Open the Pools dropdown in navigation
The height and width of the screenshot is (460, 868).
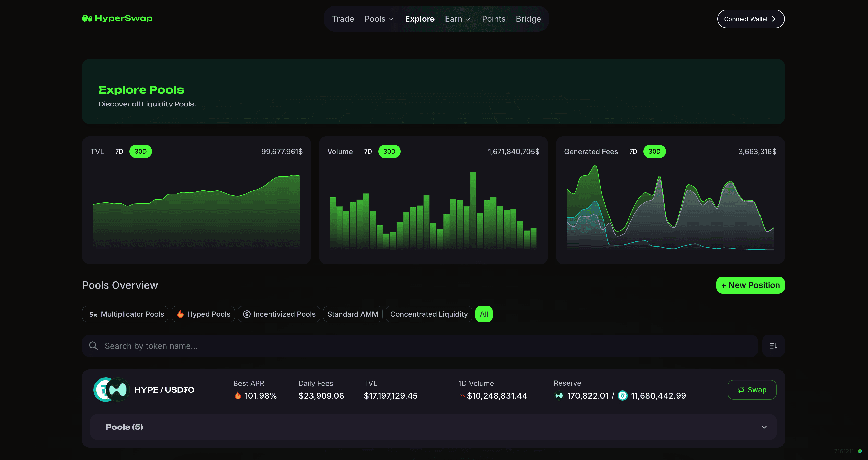[379, 19]
